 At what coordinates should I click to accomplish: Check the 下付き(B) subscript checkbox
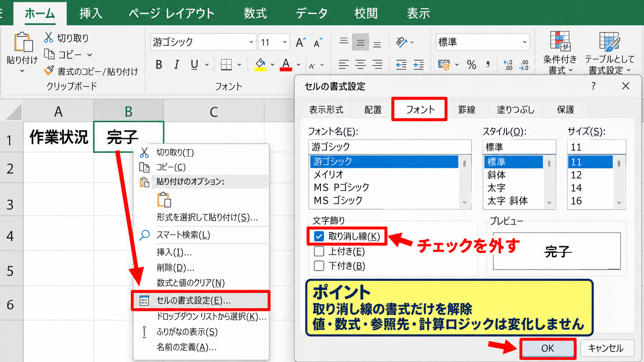pyautogui.click(x=319, y=266)
